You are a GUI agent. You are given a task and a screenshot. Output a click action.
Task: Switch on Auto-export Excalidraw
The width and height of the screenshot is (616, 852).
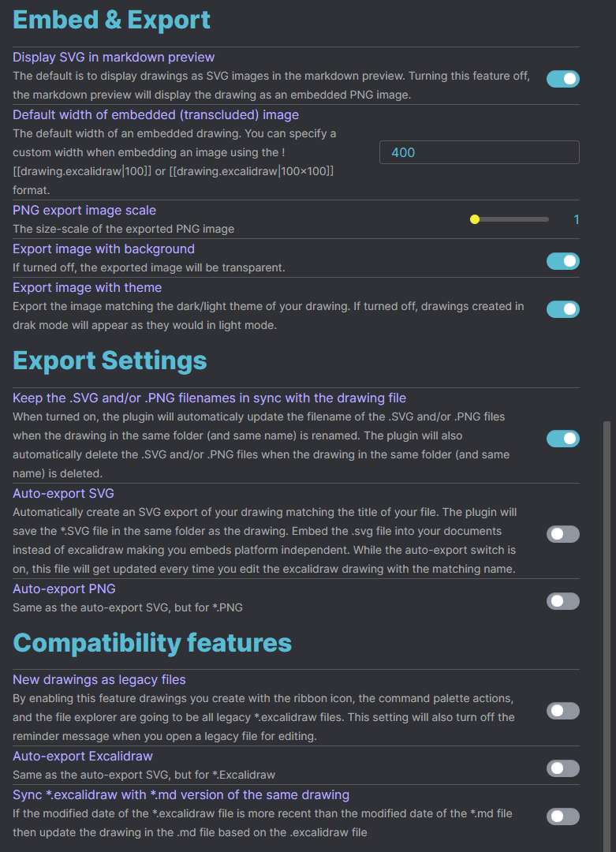[562, 768]
